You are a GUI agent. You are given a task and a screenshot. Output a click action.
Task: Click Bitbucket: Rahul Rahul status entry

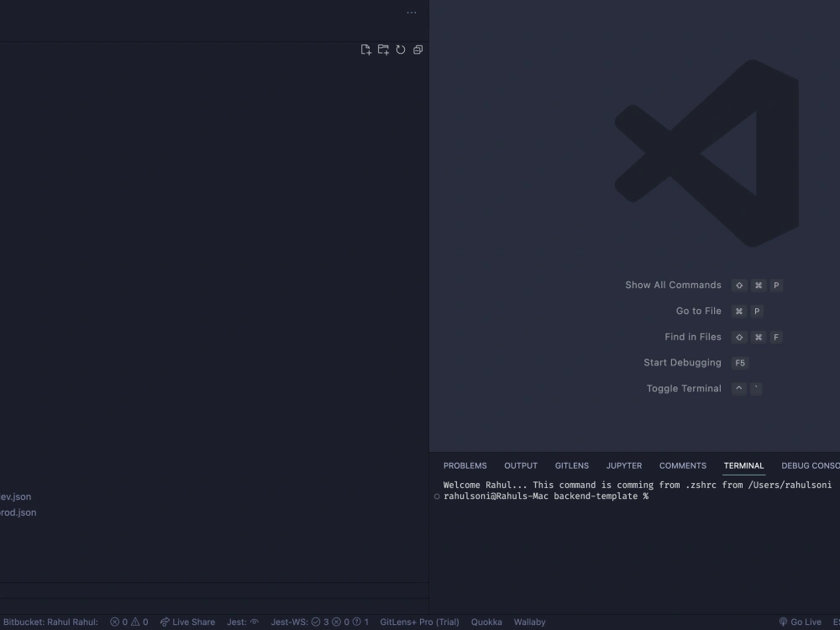point(50,622)
